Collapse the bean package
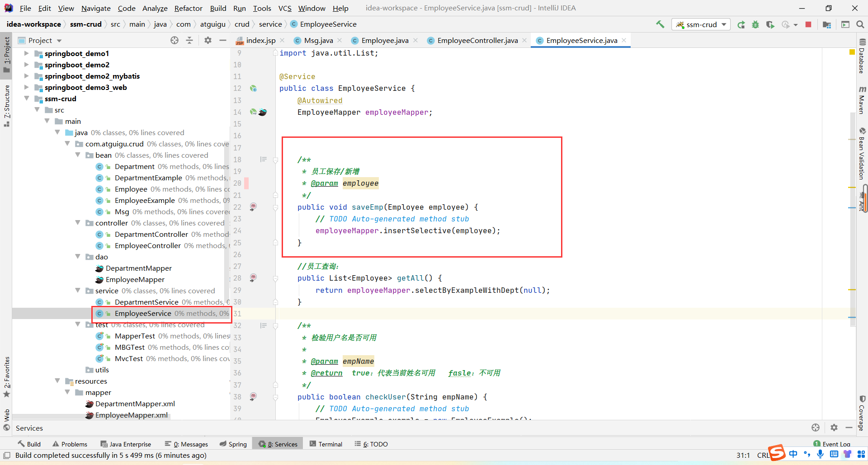This screenshot has height=465, width=868. pos(78,155)
